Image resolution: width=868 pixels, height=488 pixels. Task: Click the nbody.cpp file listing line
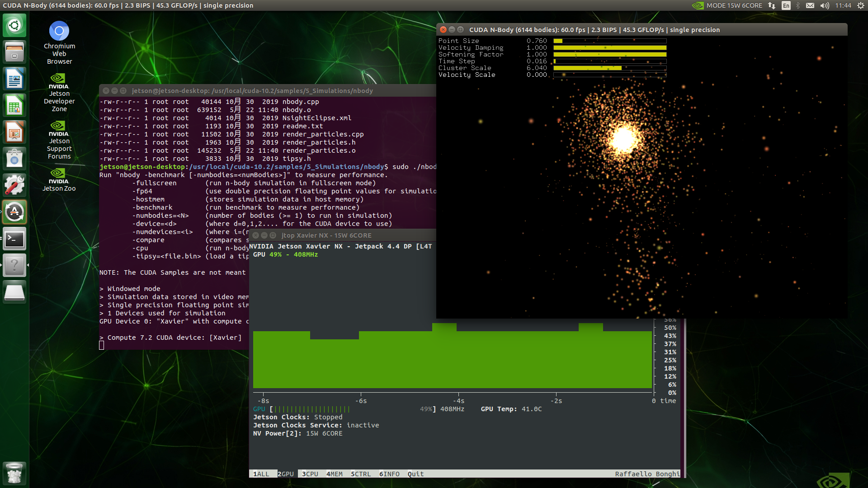coord(209,102)
